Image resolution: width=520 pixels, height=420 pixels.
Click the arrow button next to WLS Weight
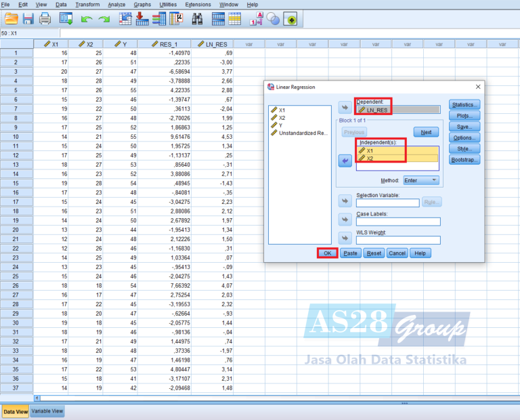coord(345,238)
